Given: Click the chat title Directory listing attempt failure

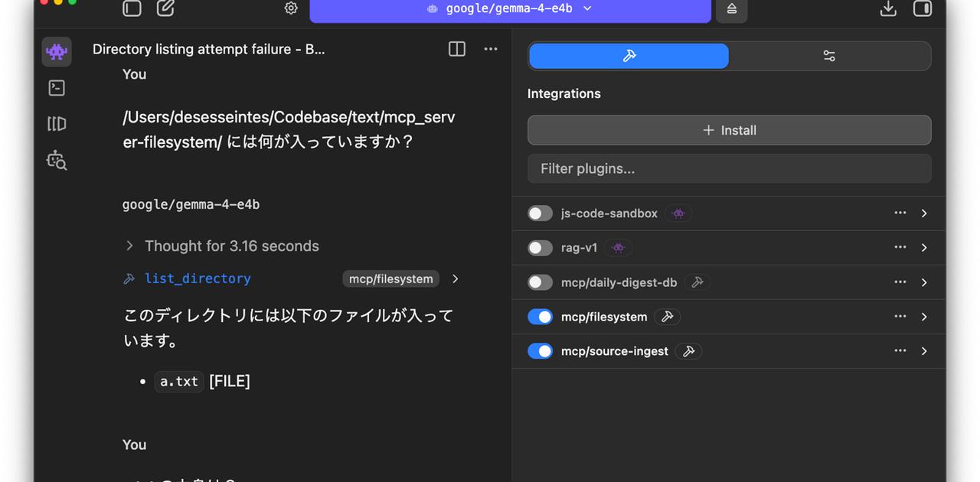Looking at the screenshot, I should 209,49.
